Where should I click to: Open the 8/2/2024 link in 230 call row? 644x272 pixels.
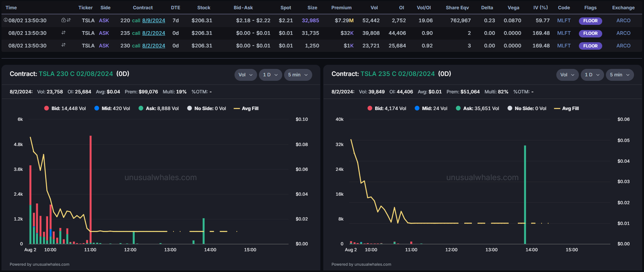(153, 46)
